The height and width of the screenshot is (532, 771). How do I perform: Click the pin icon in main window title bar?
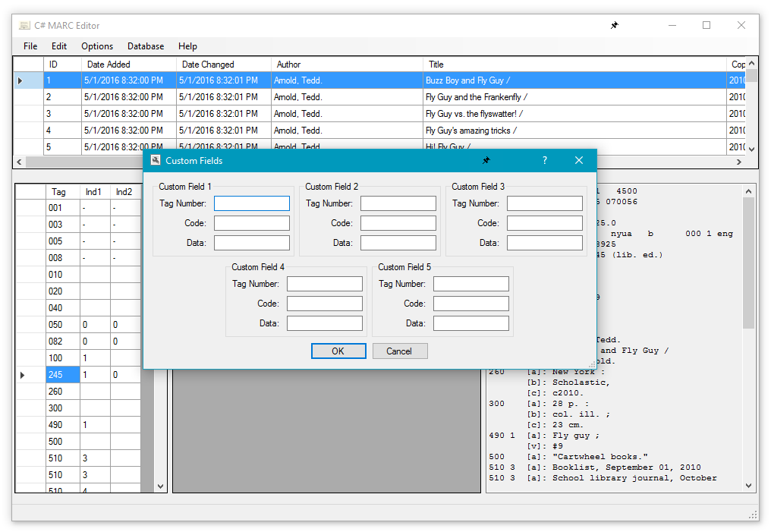[x=614, y=26]
